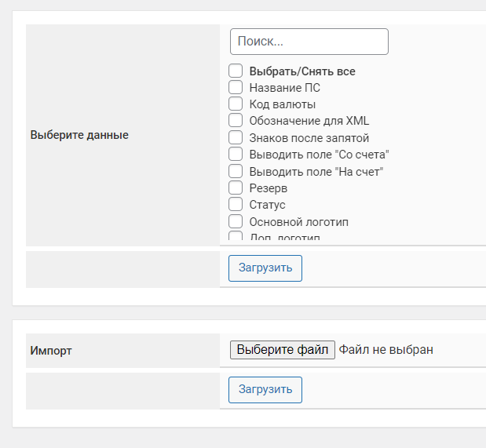This screenshot has width=486, height=448.
Task: Check the partially visible Доп. логотип checkbox
Action: 236,236
